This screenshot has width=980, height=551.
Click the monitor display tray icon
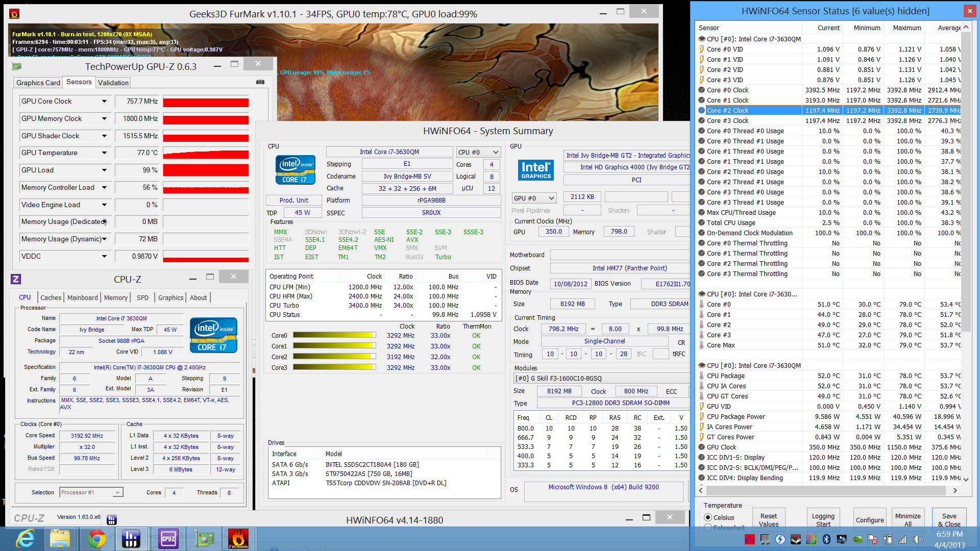tap(842, 539)
